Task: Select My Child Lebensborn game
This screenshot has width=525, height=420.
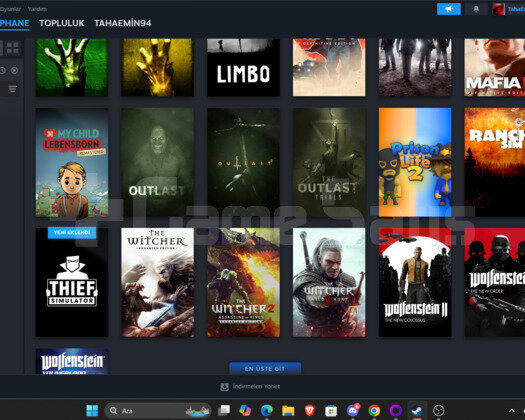Action: point(72,162)
